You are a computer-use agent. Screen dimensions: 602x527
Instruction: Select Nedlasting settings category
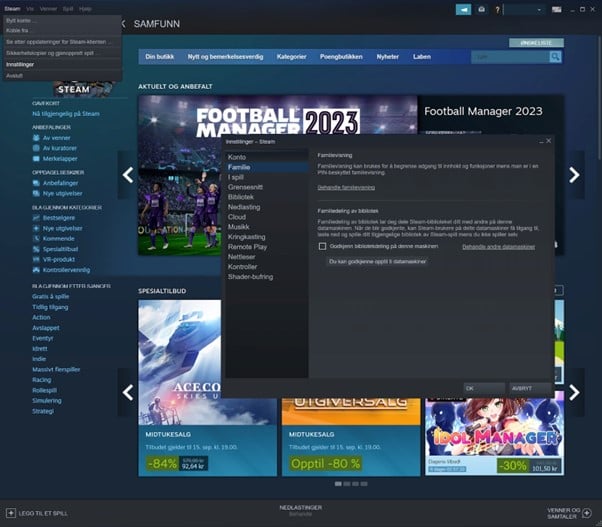pos(267,207)
